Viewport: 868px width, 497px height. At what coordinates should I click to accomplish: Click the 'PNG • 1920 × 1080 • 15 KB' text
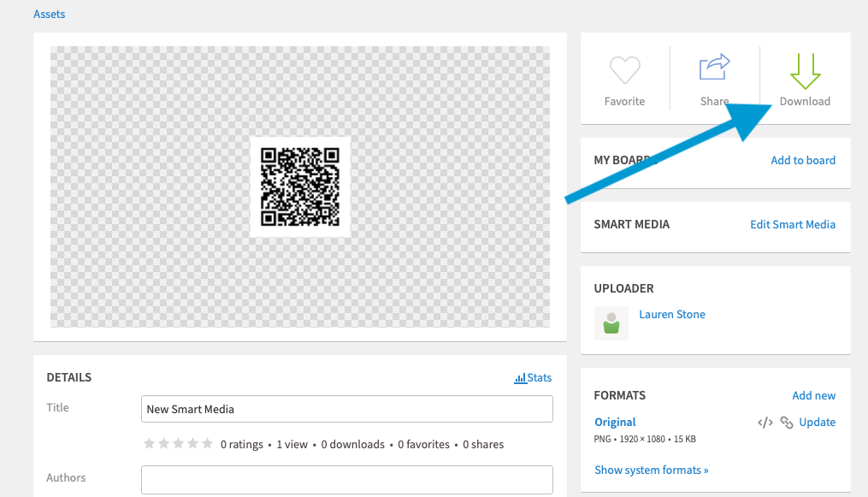(x=645, y=440)
